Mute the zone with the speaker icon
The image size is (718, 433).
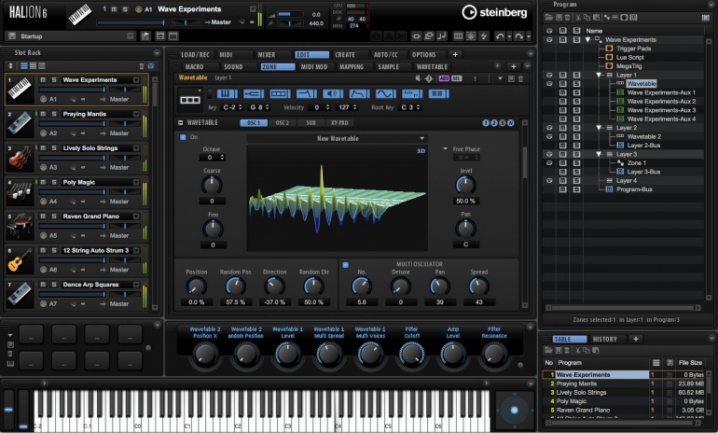tap(418, 78)
